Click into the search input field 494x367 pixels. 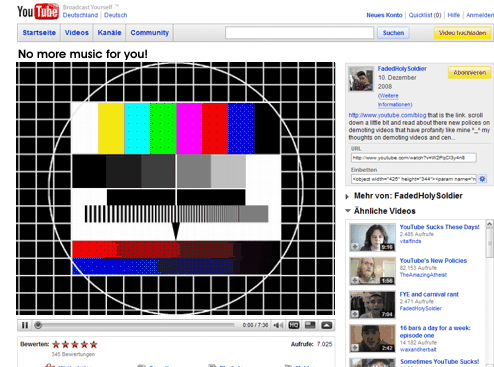pyautogui.click(x=299, y=33)
